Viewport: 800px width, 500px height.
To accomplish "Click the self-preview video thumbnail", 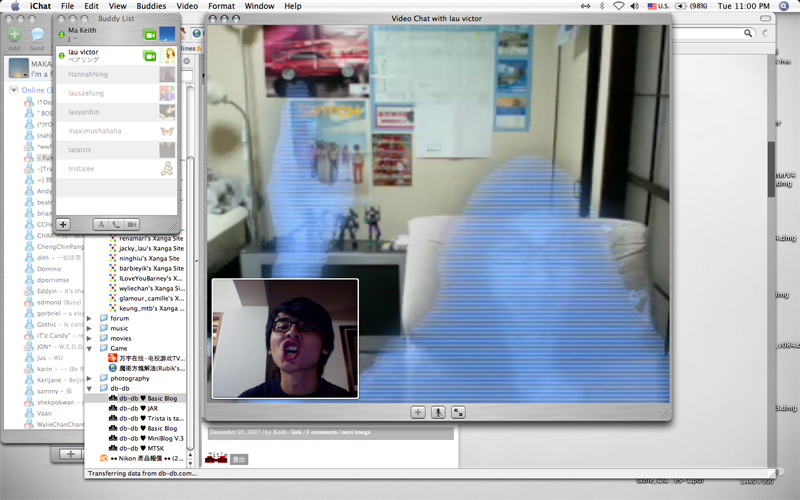I will (285, 338).
